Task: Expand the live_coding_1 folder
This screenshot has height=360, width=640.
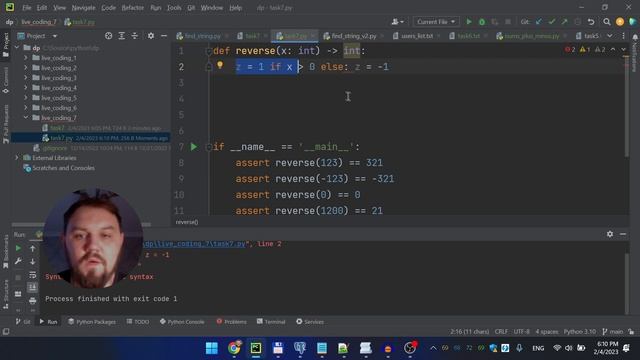Action: [26, 58]
